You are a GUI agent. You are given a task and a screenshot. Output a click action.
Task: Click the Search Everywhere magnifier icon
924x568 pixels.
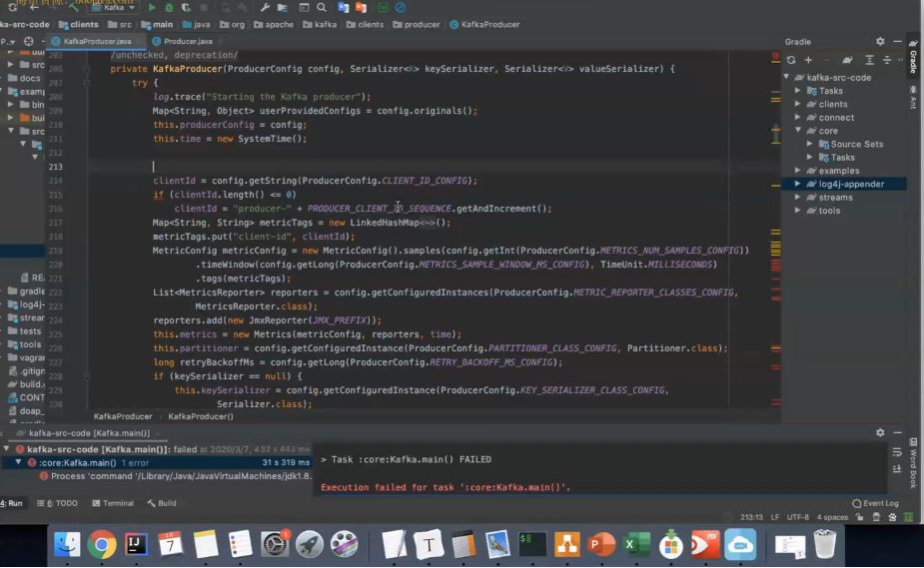pyautogui.click(x=322, y=7)
